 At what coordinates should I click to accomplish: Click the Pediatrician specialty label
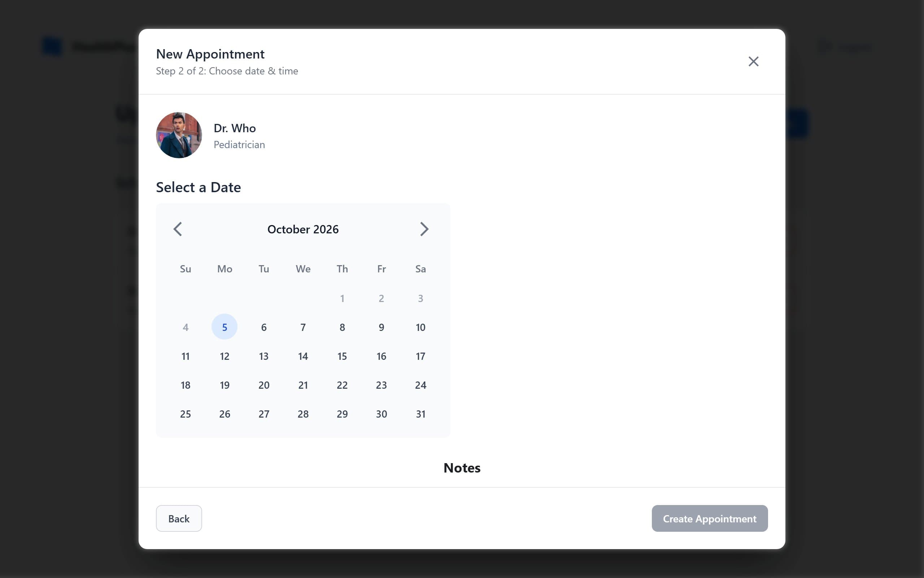[x=239, y=144]
